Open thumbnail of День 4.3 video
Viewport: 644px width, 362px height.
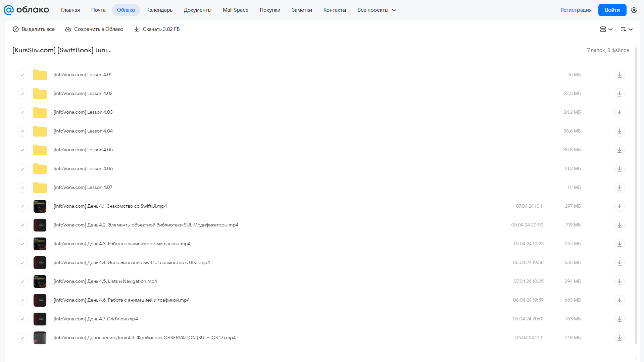[40, 244]
